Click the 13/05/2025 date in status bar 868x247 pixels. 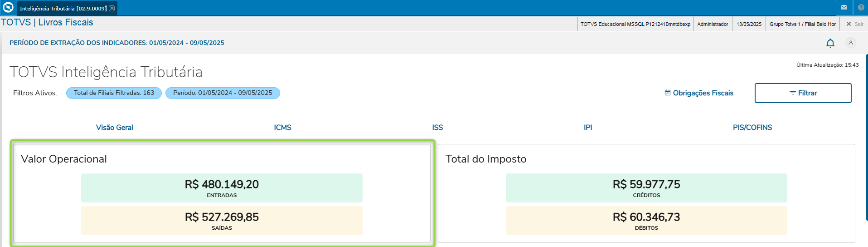click(x=749, y=24)
